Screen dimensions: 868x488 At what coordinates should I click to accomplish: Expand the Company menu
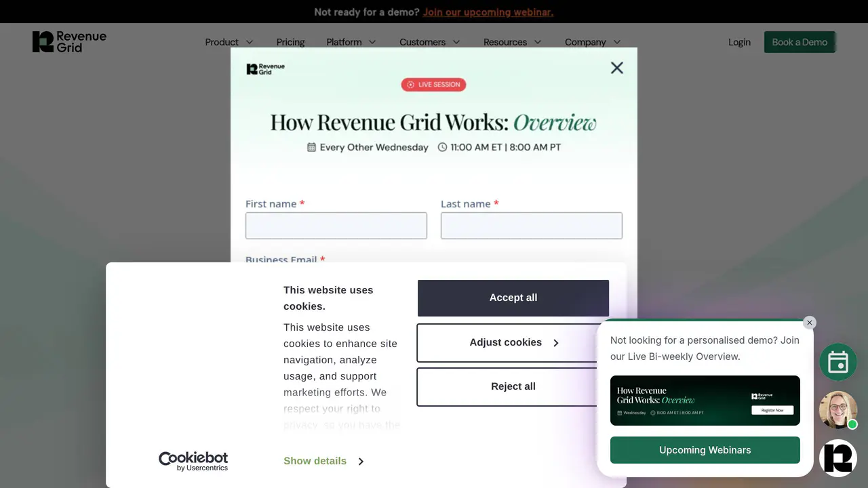point(593,42)
